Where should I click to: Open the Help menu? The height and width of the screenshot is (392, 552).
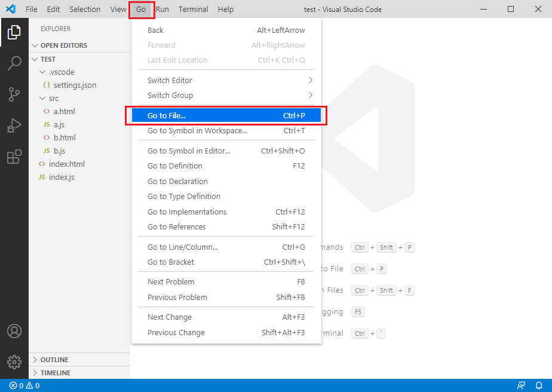(x=226, y=9)
